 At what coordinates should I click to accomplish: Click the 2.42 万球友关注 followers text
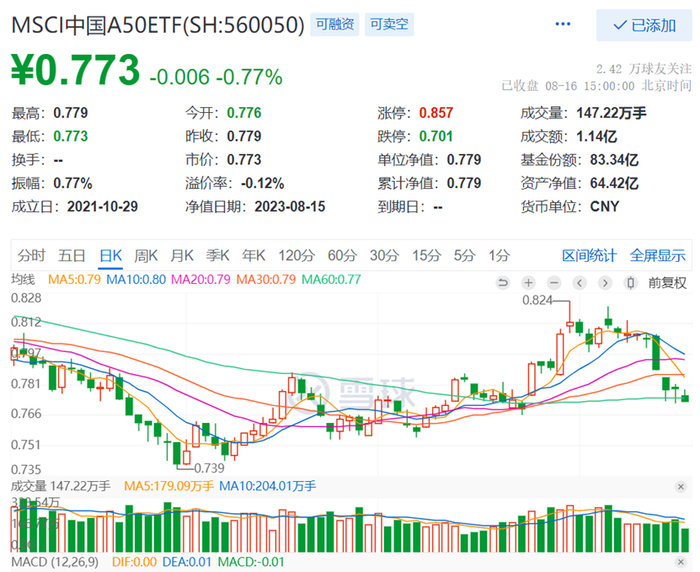[644, 69]
